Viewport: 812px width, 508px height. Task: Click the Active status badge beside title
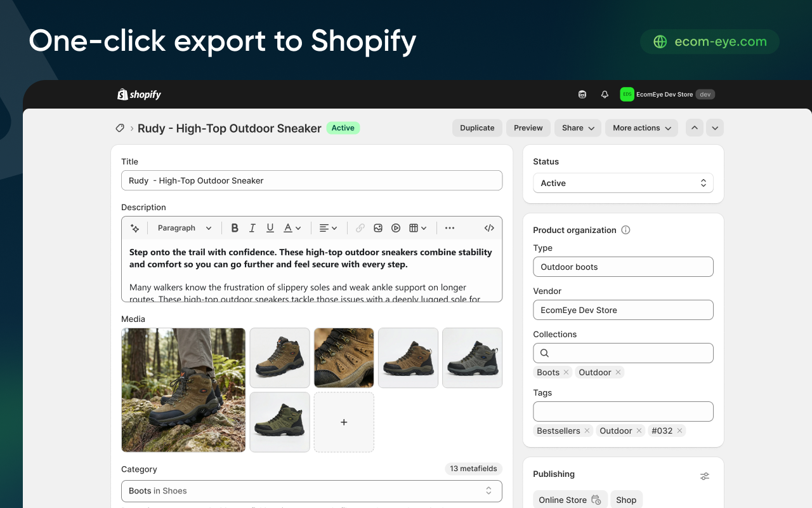tap(343, 128)
